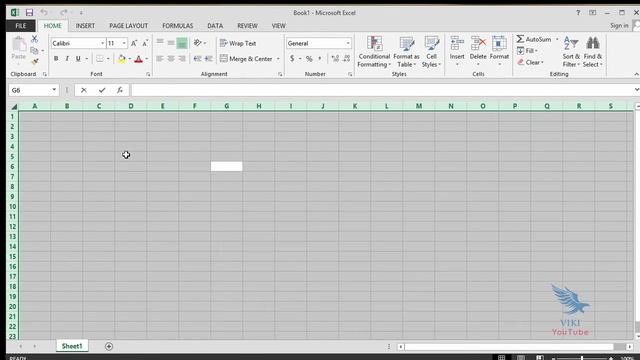Viewport: 640px width, 360px height.
Task: Click the Redo arrow icon
Action: pos(63,13)
